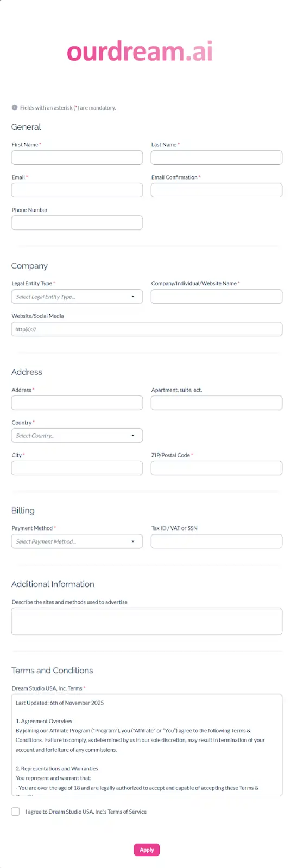Click the 'Terms and Conditions' heading
Screen dimensions: 291x868
[x=52, y=671]
